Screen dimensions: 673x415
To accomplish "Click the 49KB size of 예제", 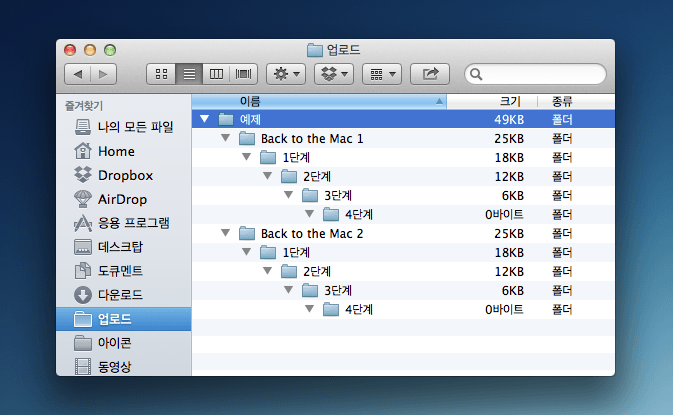I will [509, 119].
